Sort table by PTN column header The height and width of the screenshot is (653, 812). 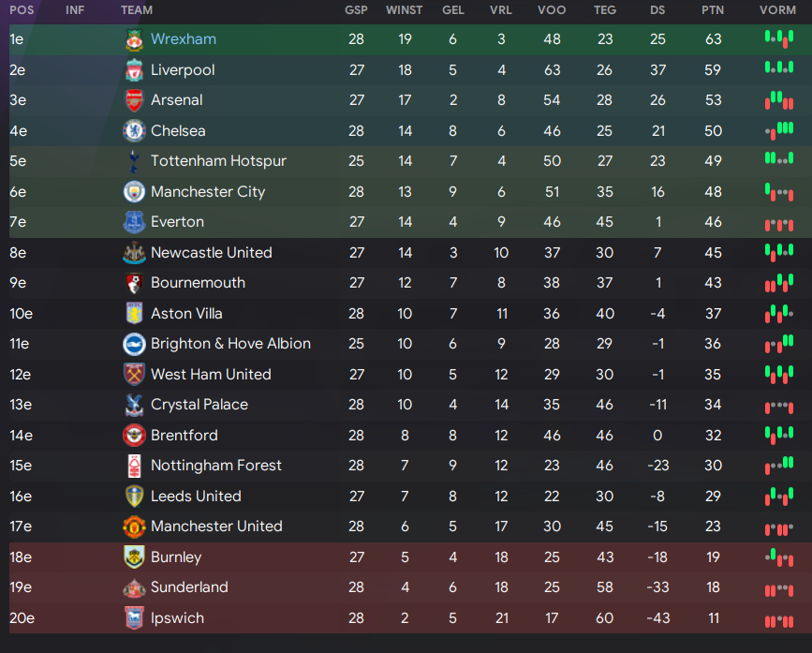coord(713,10)
